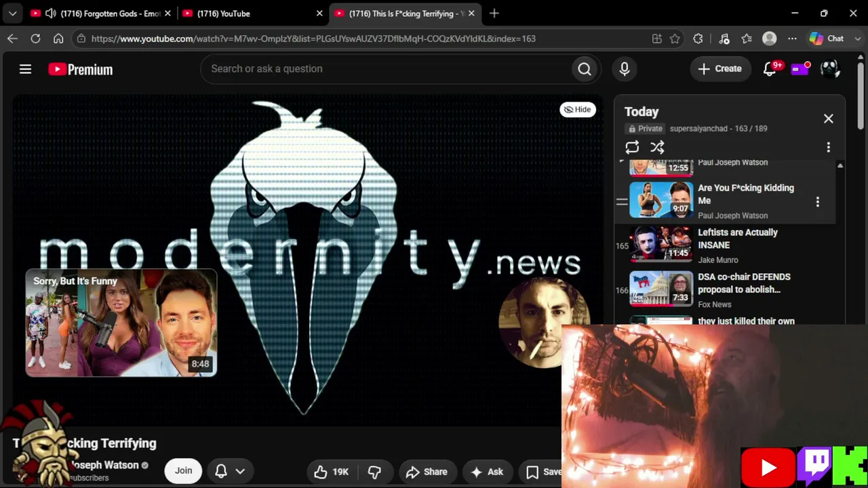Open YouTube notifications bell in header

[x=770, y=69]
